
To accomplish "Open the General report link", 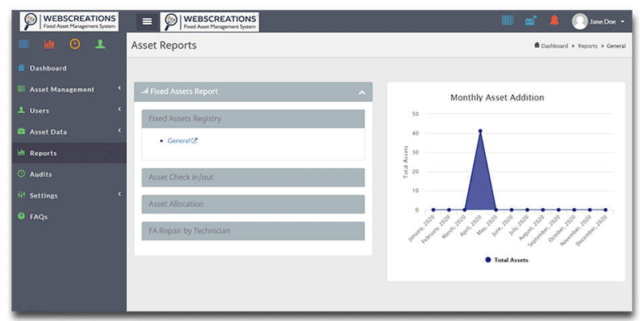I will [182, 140].
